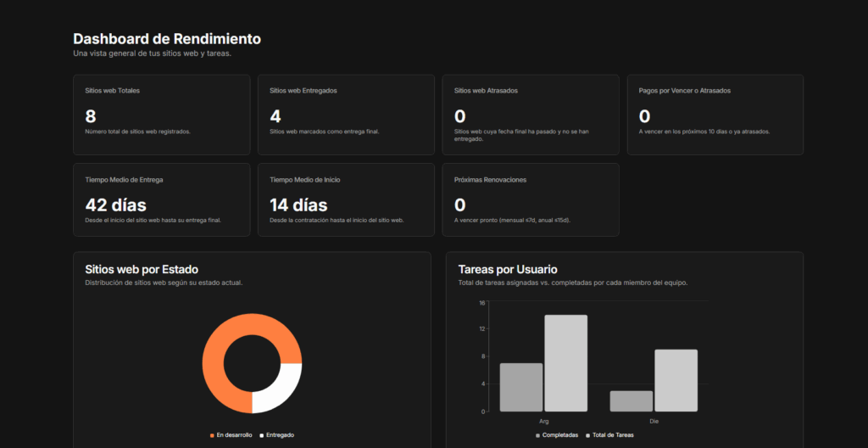The image size is (868, 448).
Task: Toggle the Entregado legend swatch
Action: point(262,435)
